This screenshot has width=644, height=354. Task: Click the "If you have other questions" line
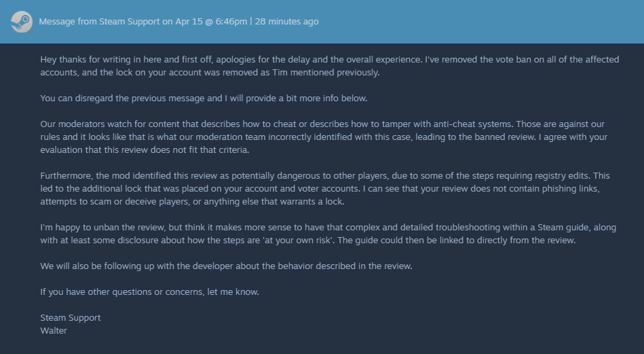[150, 292]
